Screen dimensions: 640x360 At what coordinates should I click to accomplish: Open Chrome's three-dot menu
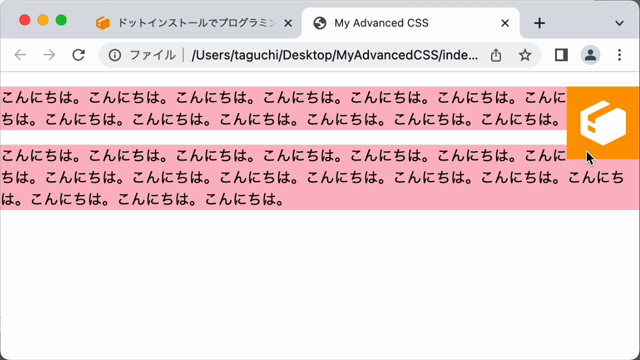pos(619,55)
